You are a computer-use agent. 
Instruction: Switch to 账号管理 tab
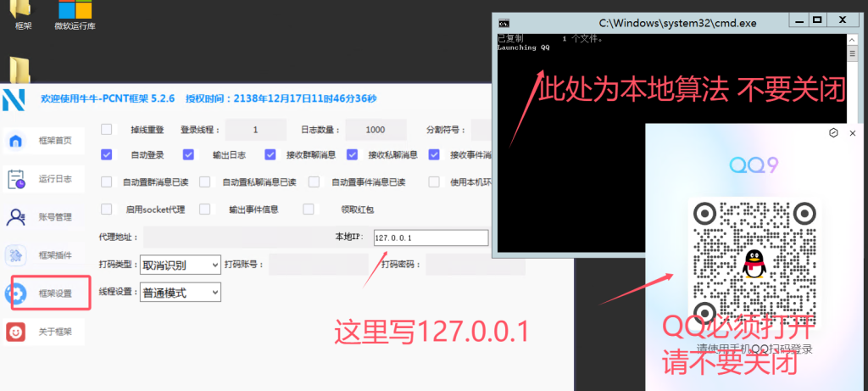pos(44,217)
